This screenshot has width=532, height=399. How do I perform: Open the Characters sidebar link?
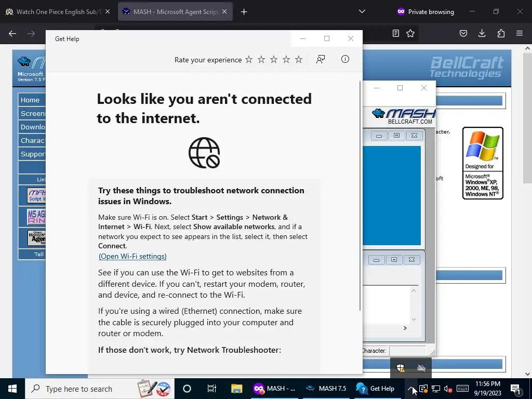(32, 140)
